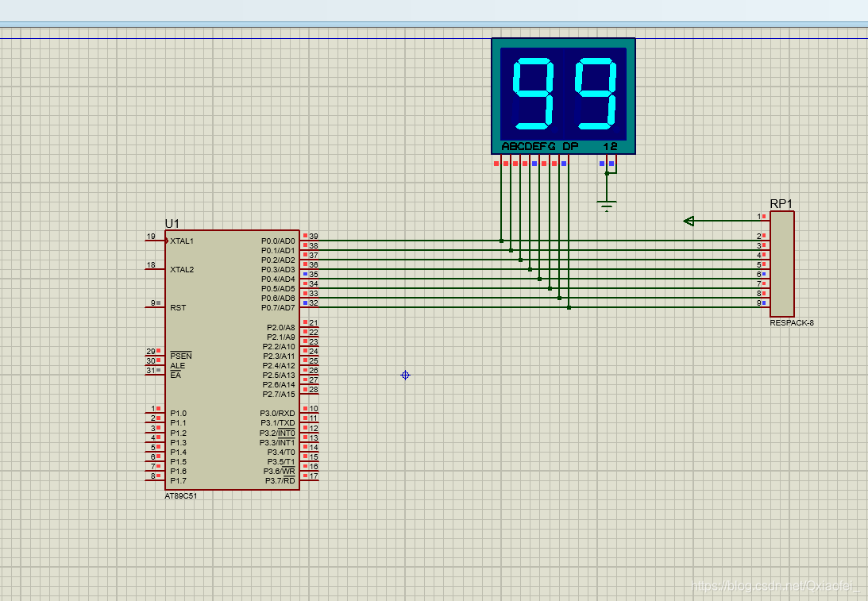Select the AT89C51 part name label
868x601 pixels.
click(180, 496)
